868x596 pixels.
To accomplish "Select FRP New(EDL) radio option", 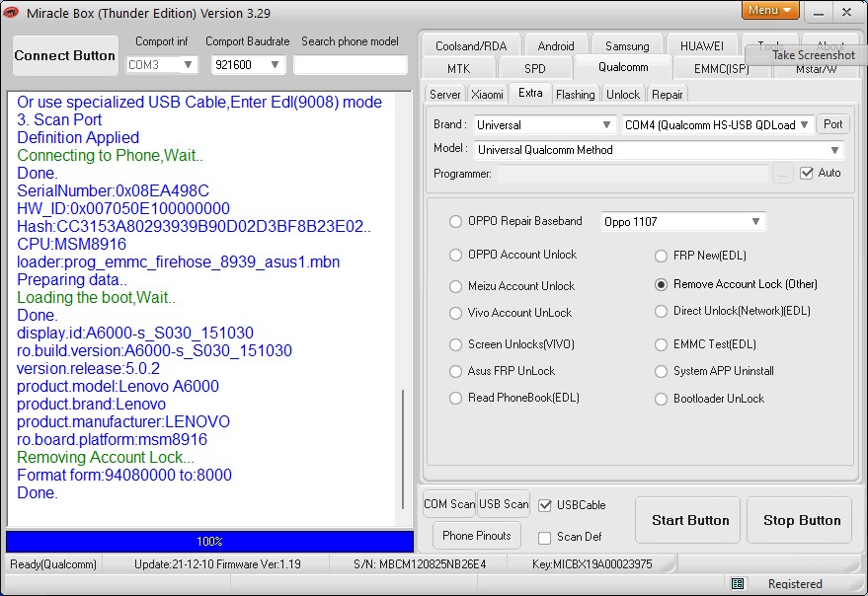I will coord(661,256).
